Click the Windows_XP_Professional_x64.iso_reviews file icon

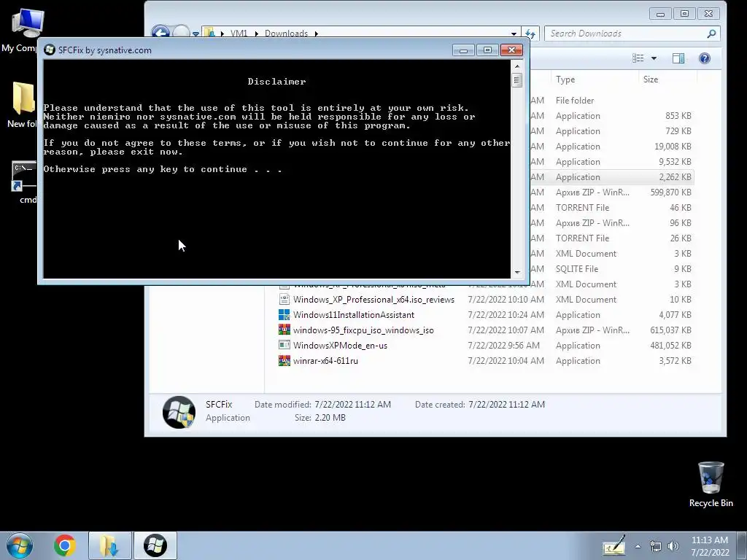284,300
